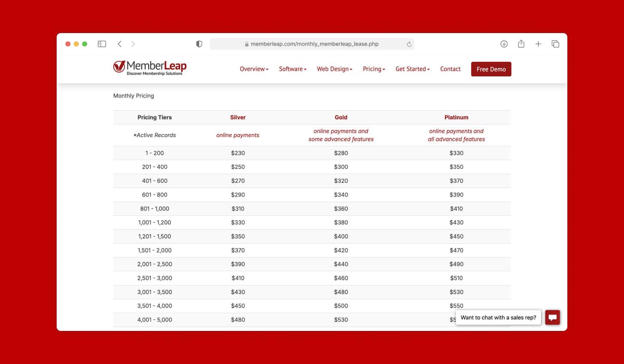The image size is (624, 364).
Task: Open the Web Design dropdown
Action: click(x=334, y=69)
